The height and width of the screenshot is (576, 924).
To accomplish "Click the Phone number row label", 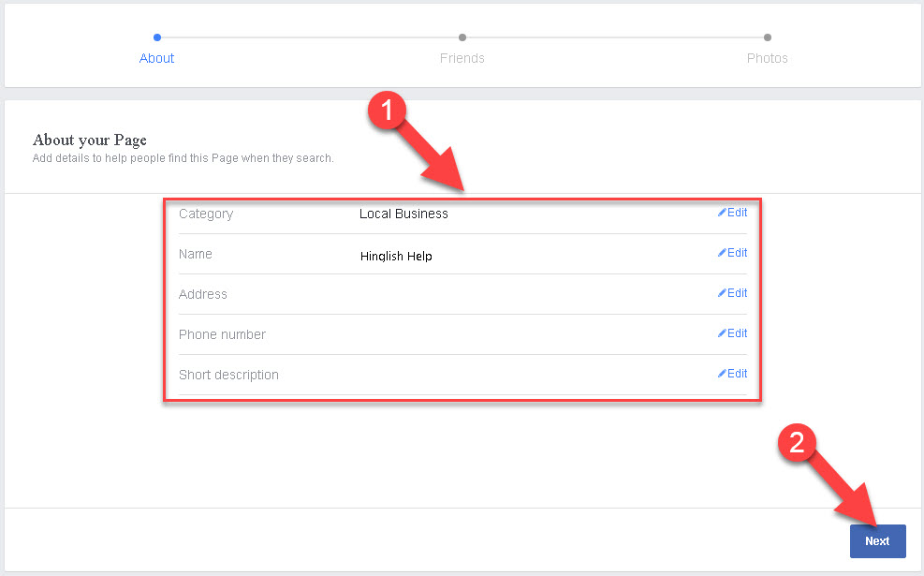I will 222,334.
